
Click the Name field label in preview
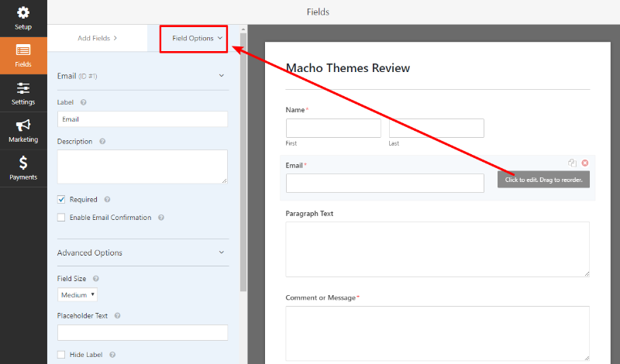tap(295, 110)
